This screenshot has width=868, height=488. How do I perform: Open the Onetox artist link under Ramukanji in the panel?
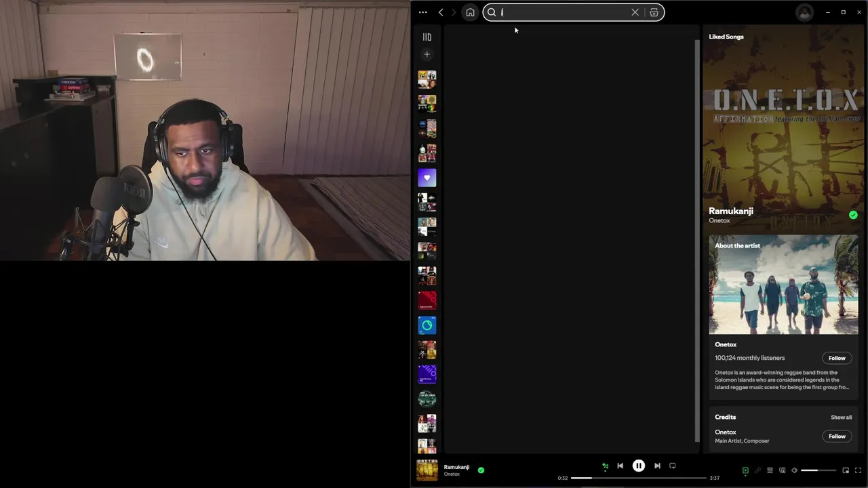tap(719, 220)
